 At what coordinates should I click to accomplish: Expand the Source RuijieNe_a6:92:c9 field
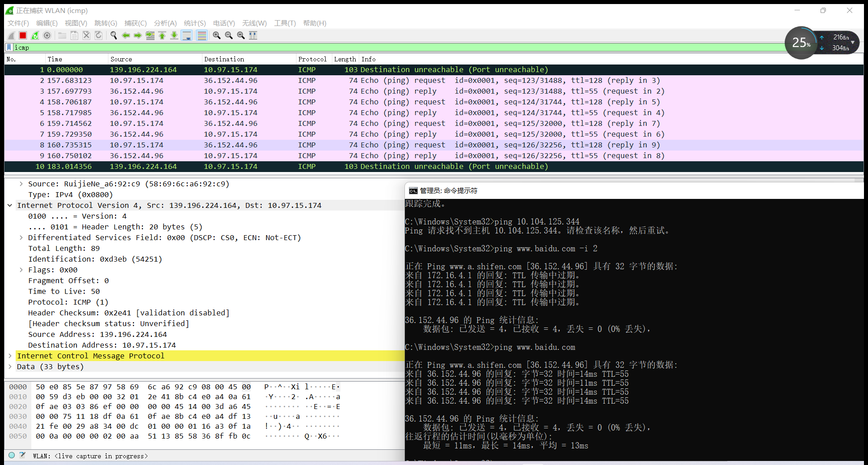click(21, 184)
